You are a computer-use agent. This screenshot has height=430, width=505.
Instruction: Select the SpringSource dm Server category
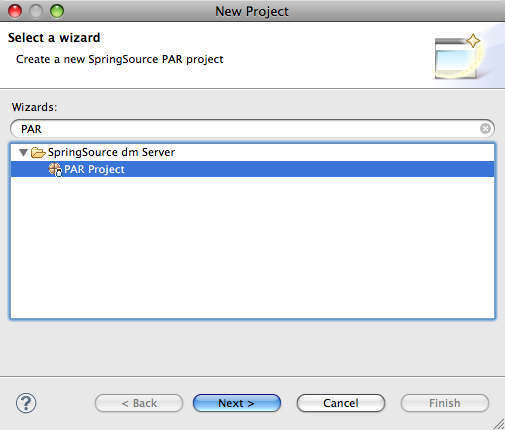pos(111,152)
